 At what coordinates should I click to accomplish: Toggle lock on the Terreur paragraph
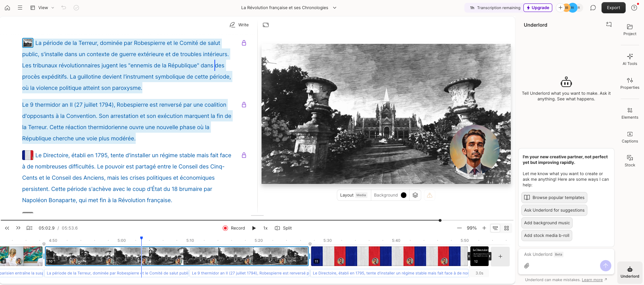click(x=244, y=43)
